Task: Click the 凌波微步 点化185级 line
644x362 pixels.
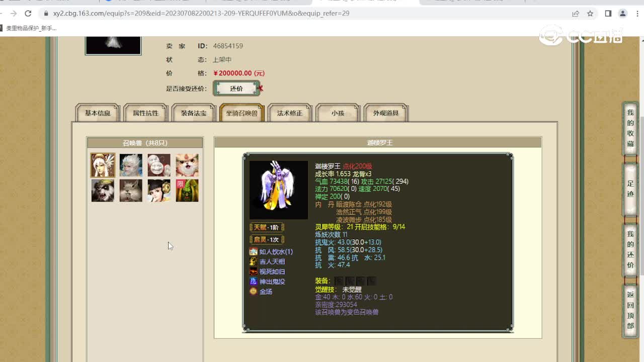Action: [364, 220]
